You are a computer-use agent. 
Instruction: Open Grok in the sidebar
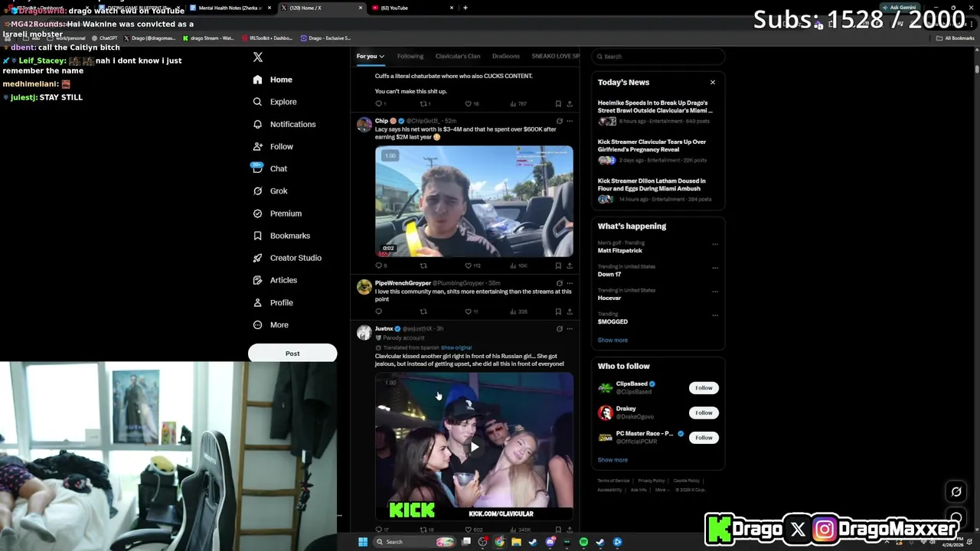270,191
